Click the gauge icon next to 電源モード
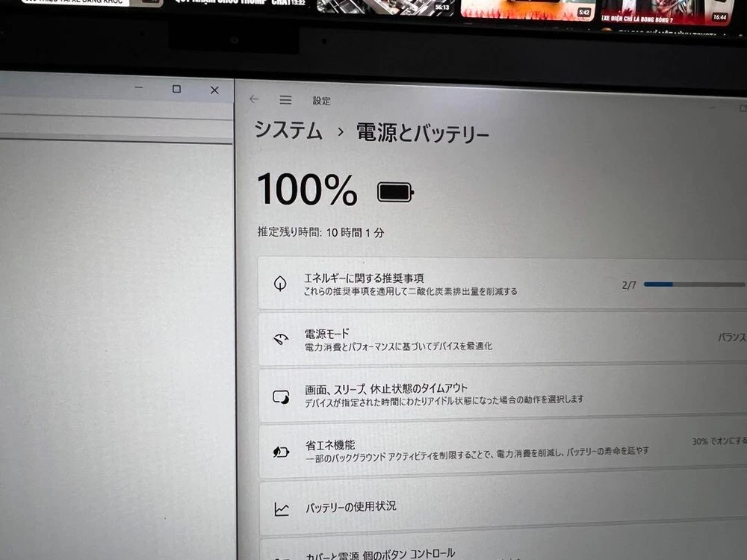747x560 pixels. (x=281, y=340)
